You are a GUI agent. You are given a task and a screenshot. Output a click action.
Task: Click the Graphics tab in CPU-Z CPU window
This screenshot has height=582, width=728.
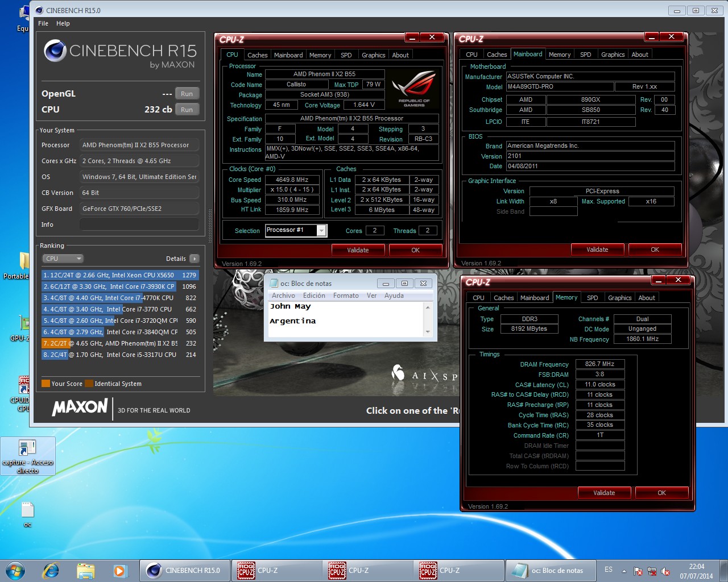coord(373,55)
